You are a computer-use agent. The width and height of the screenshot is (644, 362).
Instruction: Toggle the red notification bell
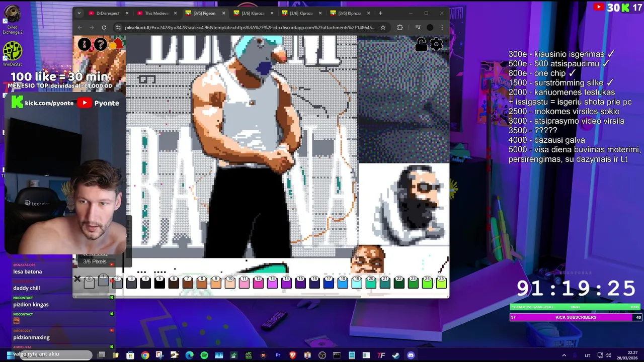(x=116, y=45)
